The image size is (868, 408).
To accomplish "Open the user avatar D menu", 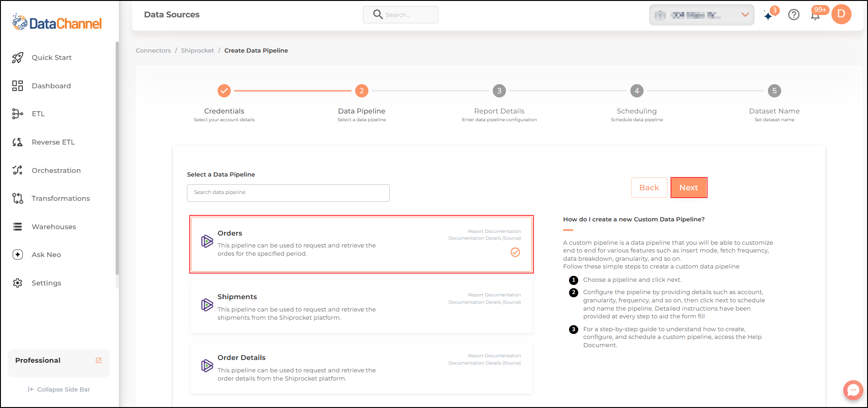I will [841, 14].
